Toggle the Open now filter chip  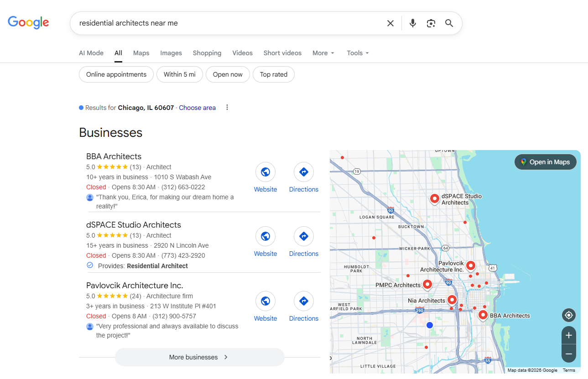[x=228, y=74]
